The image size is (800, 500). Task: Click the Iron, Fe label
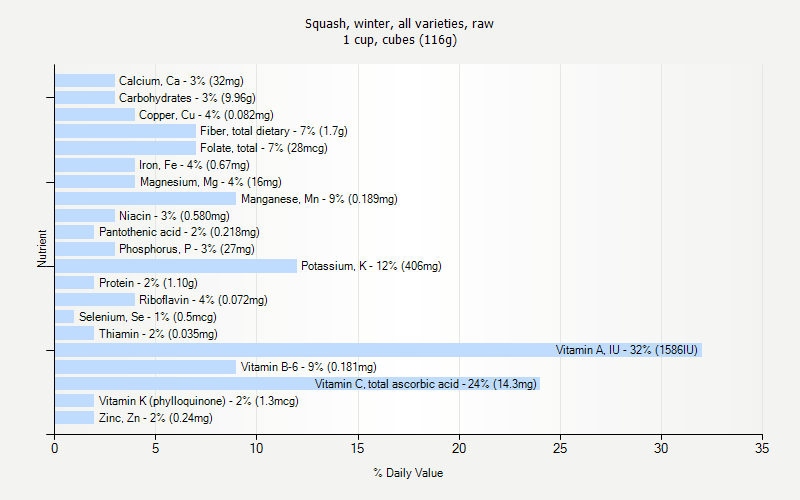coord(194,165)
